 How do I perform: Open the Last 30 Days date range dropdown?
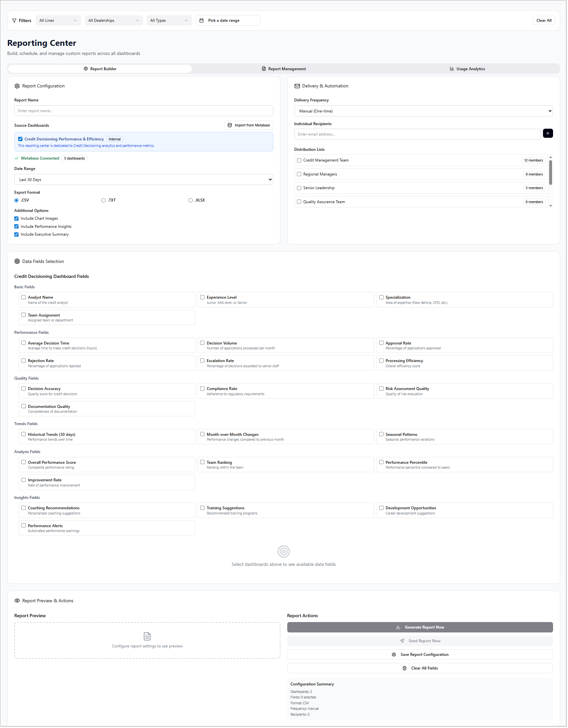[144, 180]
